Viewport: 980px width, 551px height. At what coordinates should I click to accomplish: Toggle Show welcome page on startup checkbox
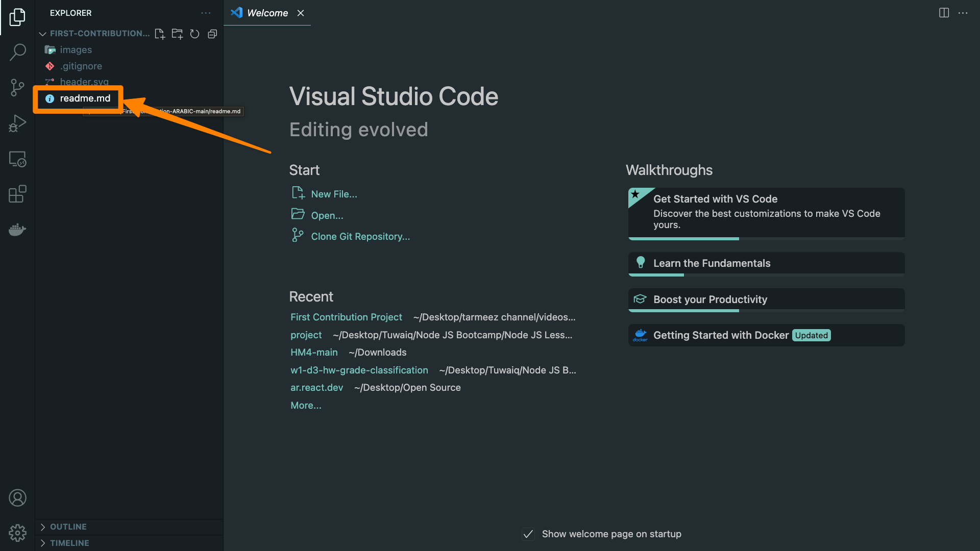coord(528,534)
